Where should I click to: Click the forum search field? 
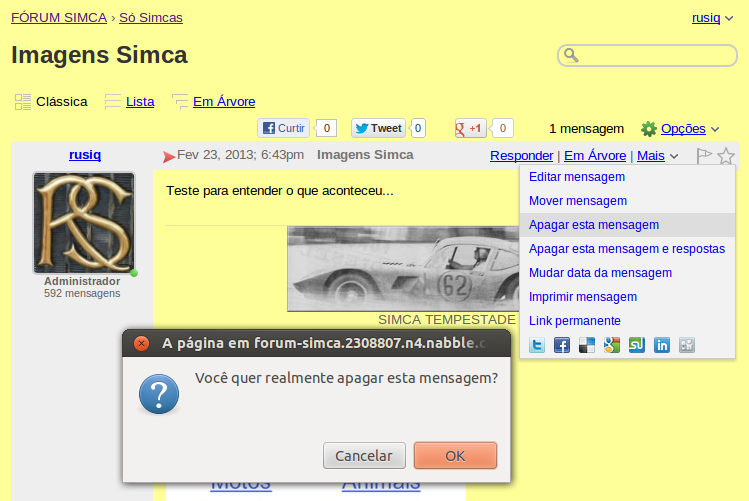click(656, 55)
